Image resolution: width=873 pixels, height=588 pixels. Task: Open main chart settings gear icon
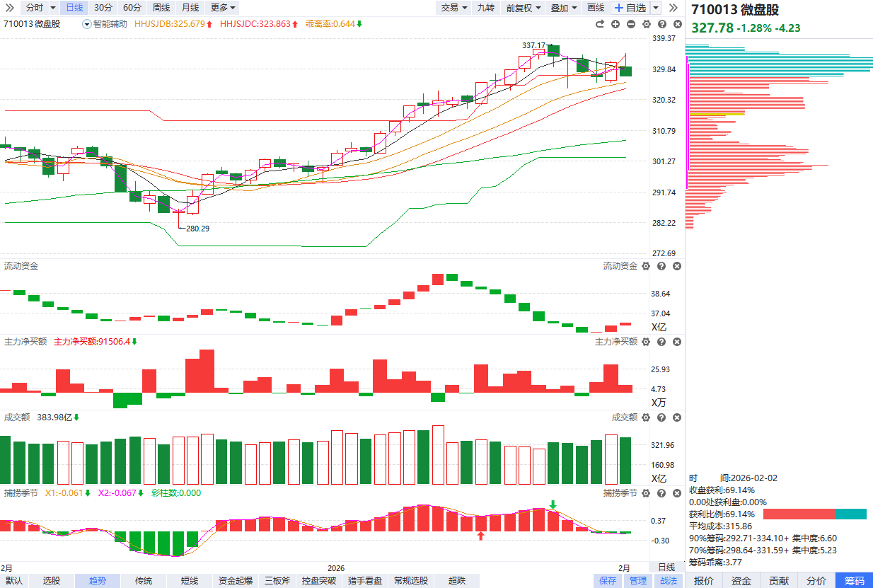point(646,24)
